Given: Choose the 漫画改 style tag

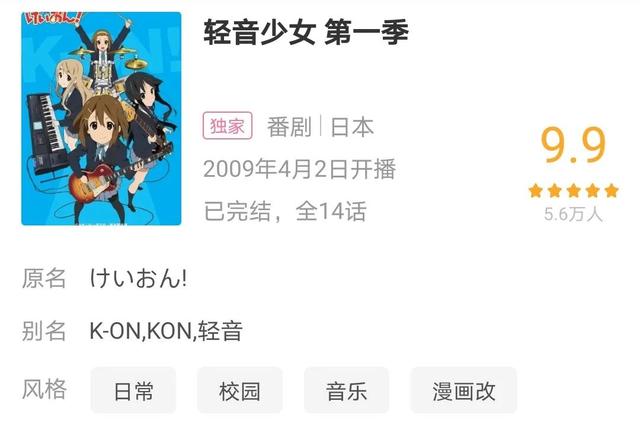Looking at the screenshot, I should pos(464,391).
